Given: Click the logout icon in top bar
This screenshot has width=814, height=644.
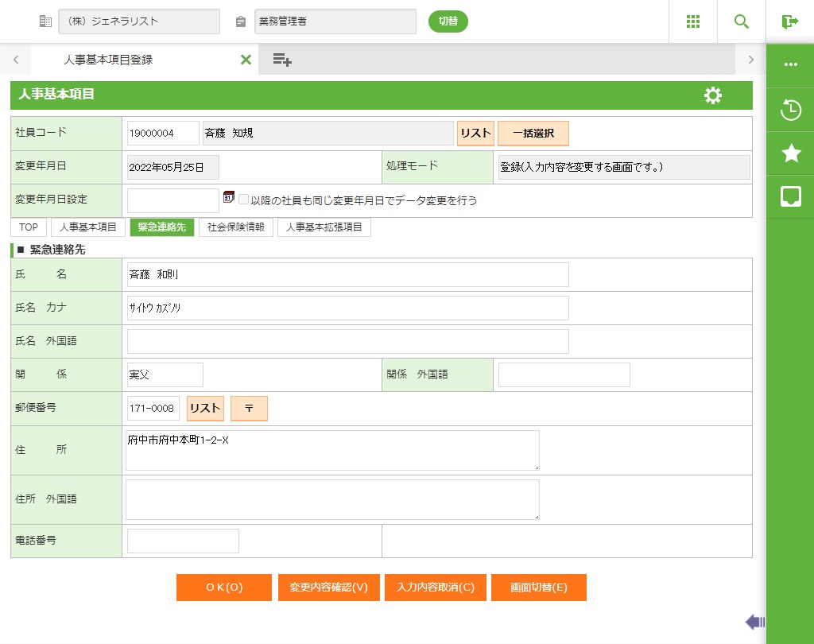Looking at the screenshot, I should (x=789, y=21).
